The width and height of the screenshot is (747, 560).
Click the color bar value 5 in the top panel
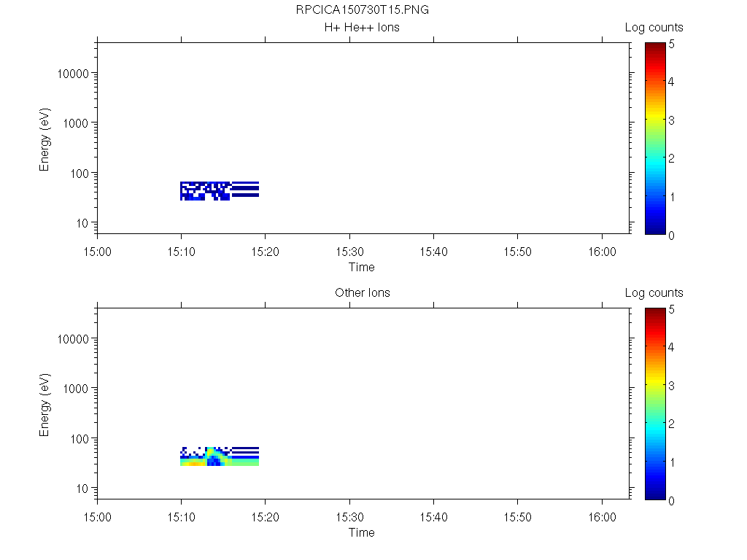(x=671, y=44)
